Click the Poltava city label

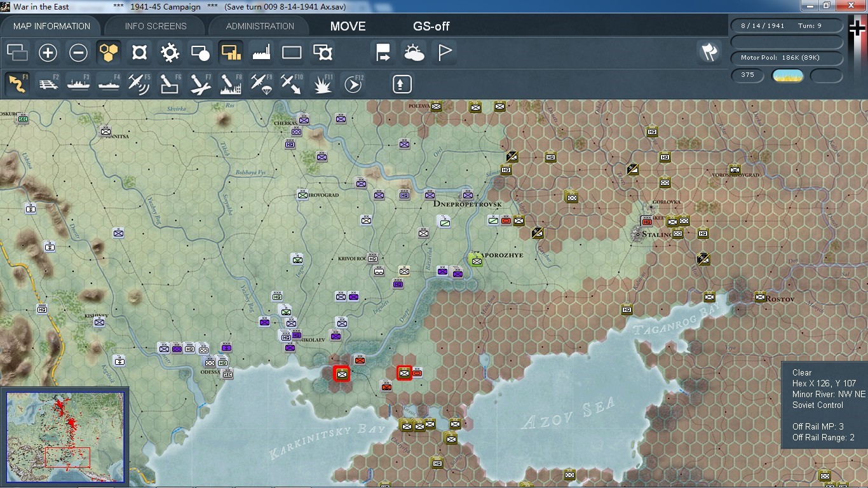coord(419,105)
